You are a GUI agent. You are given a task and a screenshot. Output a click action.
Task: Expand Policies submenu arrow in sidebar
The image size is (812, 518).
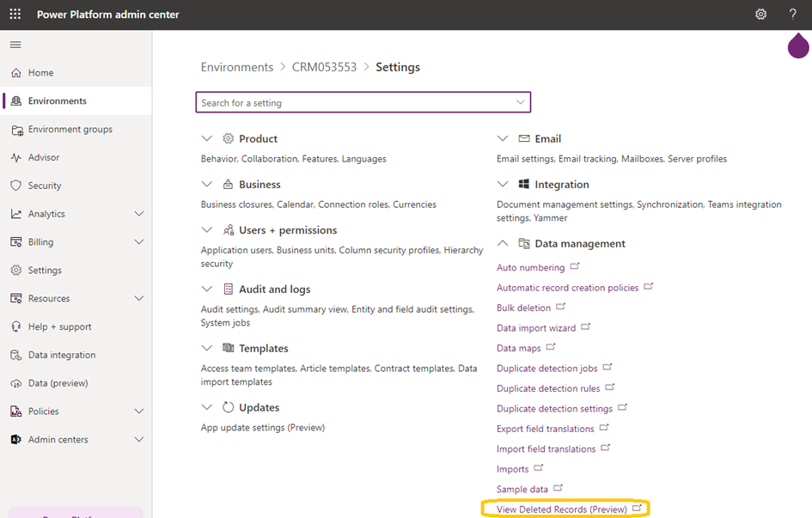tap(139, 411)
